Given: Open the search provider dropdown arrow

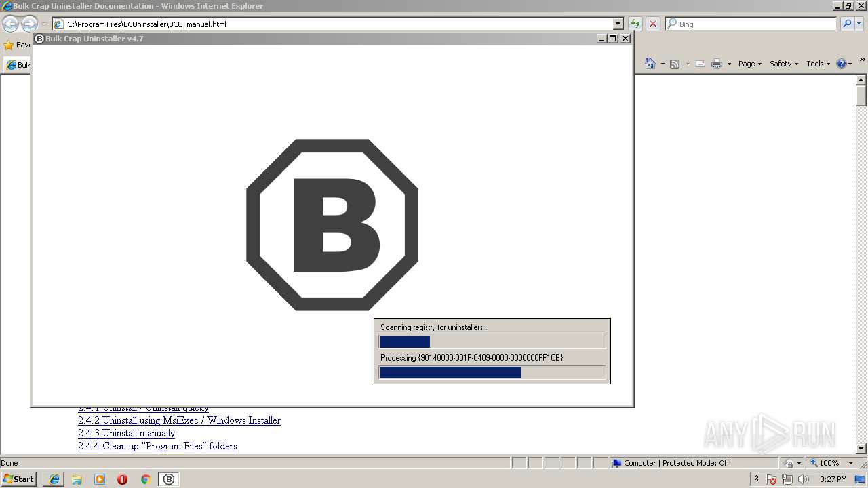Looking at the screenshot, I should [x=858, y=24].
